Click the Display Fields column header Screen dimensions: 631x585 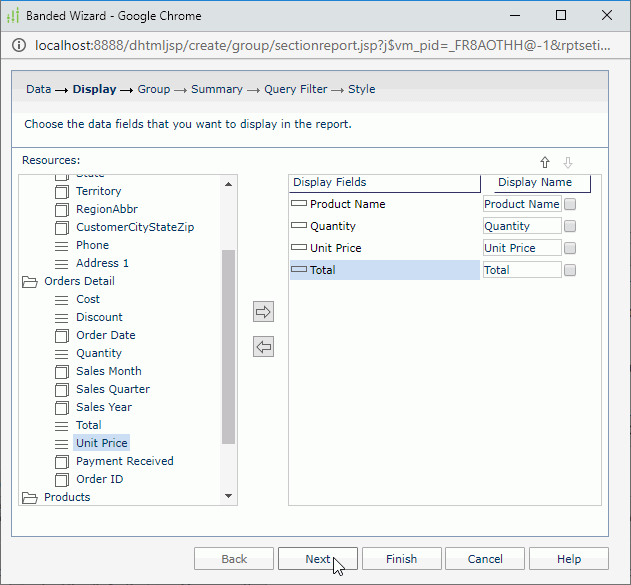pyautogui.click(x=385, y=183)
